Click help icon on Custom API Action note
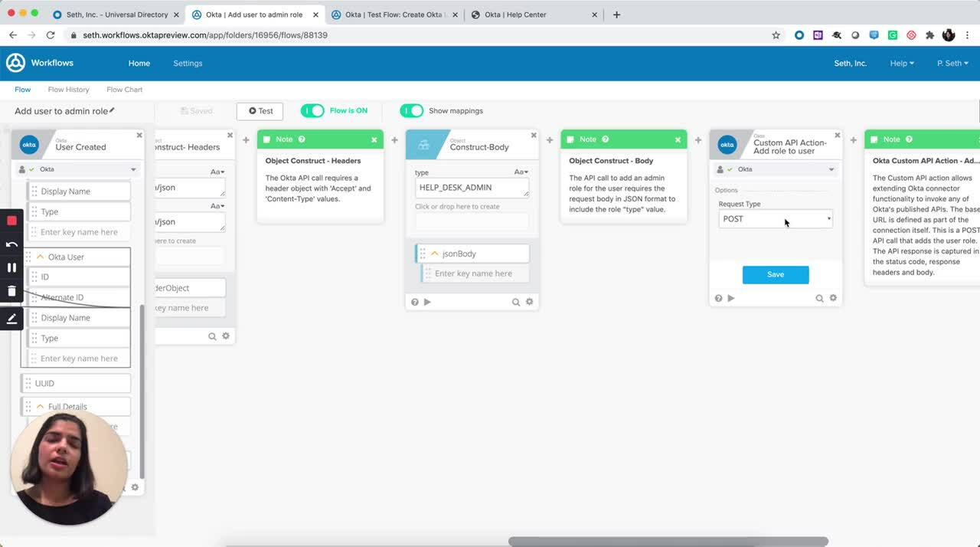Image resolution: width=980 pixels, height=547 pixels. 909,139
